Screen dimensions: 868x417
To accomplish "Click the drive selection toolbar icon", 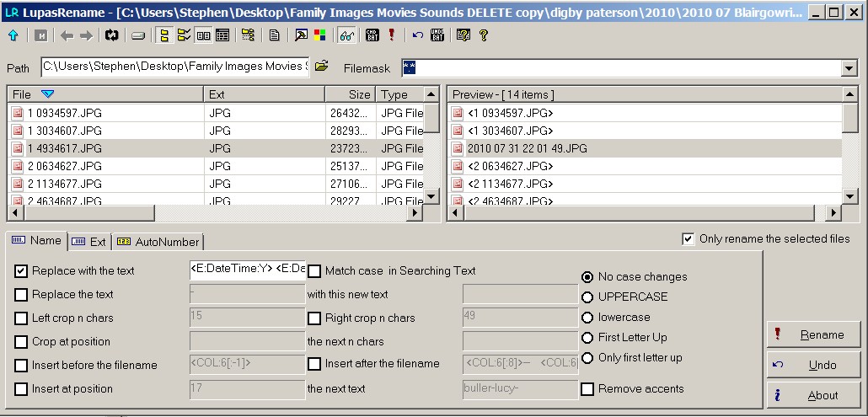I will (138, 36).
